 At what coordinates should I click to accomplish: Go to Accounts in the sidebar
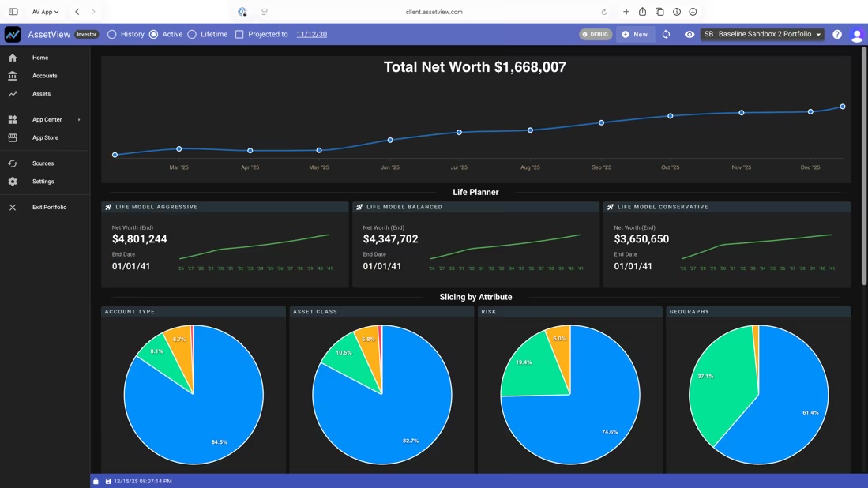44,76
